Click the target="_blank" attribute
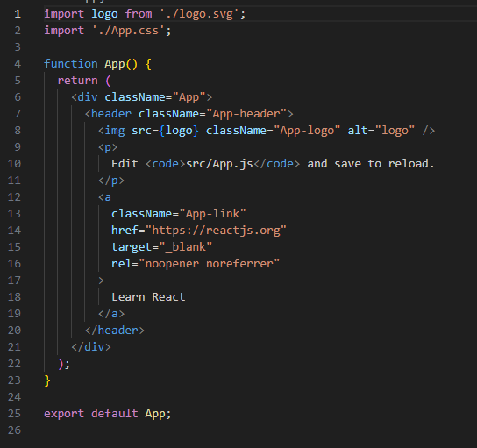 [x=162, y=247]
